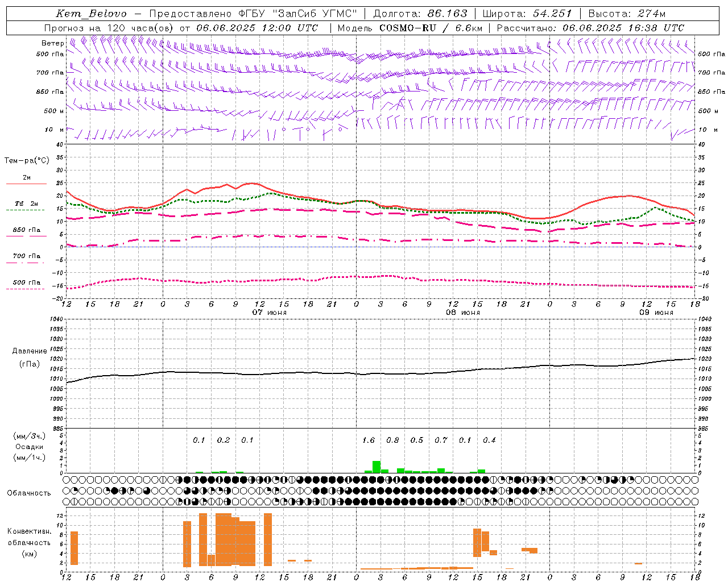Click the Широта: 54.251 value

tap(527, 14)
